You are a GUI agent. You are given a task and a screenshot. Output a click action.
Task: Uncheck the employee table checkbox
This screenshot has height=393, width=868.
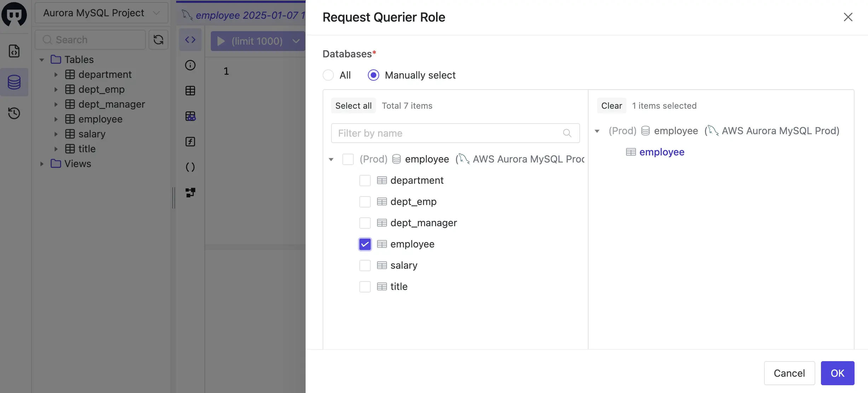[365, 244]
